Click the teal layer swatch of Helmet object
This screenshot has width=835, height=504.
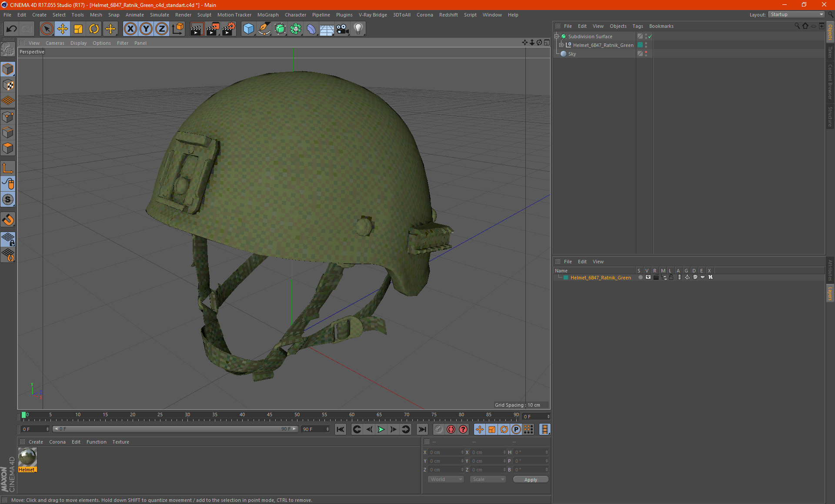(640, 45)
